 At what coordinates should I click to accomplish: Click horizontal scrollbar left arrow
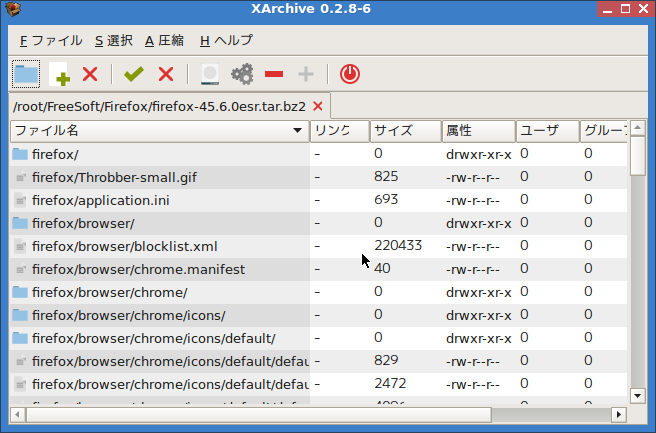[x=17, y=415]
